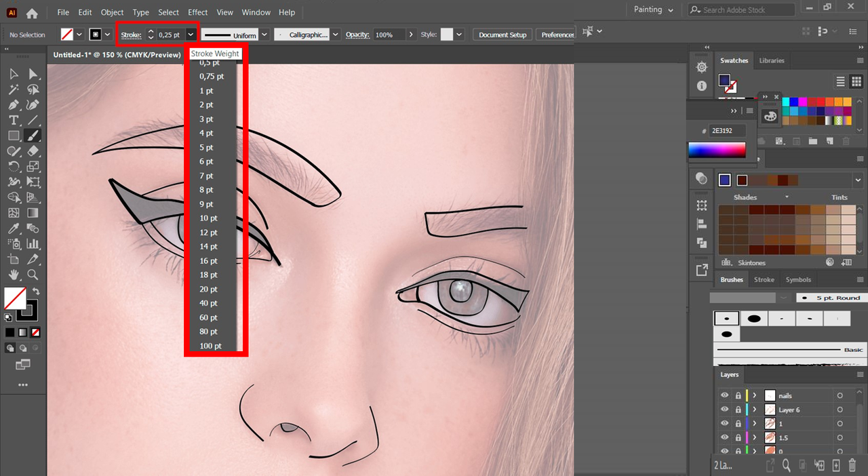Select the Rotate tool
The width and height of the screenshot is (868, 476).
[x=14, y=166]
